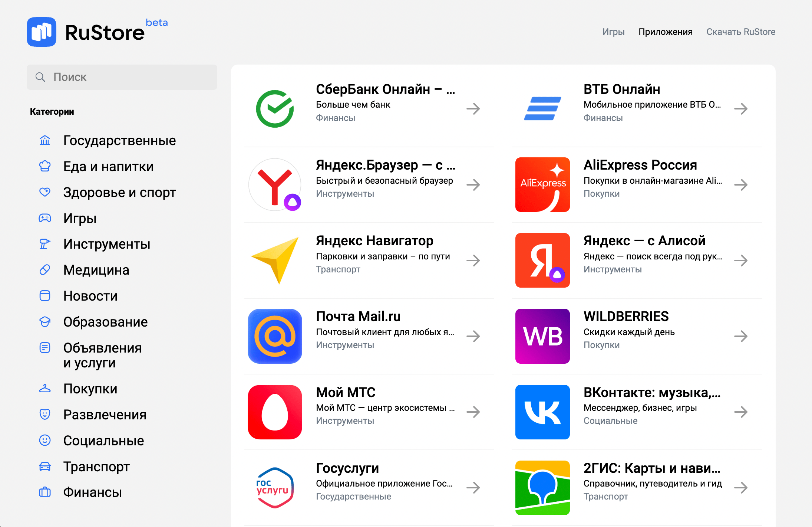The width and height of the screenshot is (812, 527).
Task: Click the Финансы briefcase icon
Action: (45, 492)
